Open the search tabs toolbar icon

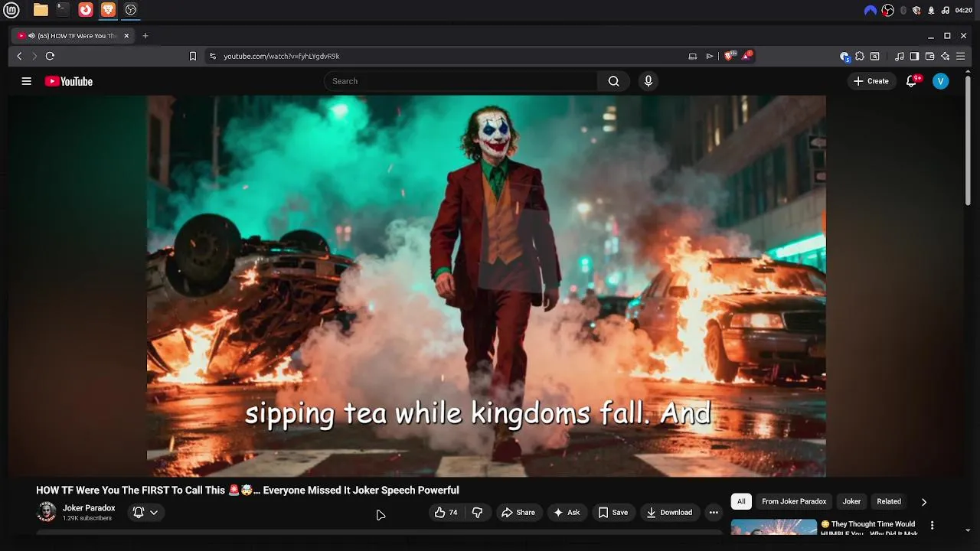[x=875, y=56]
